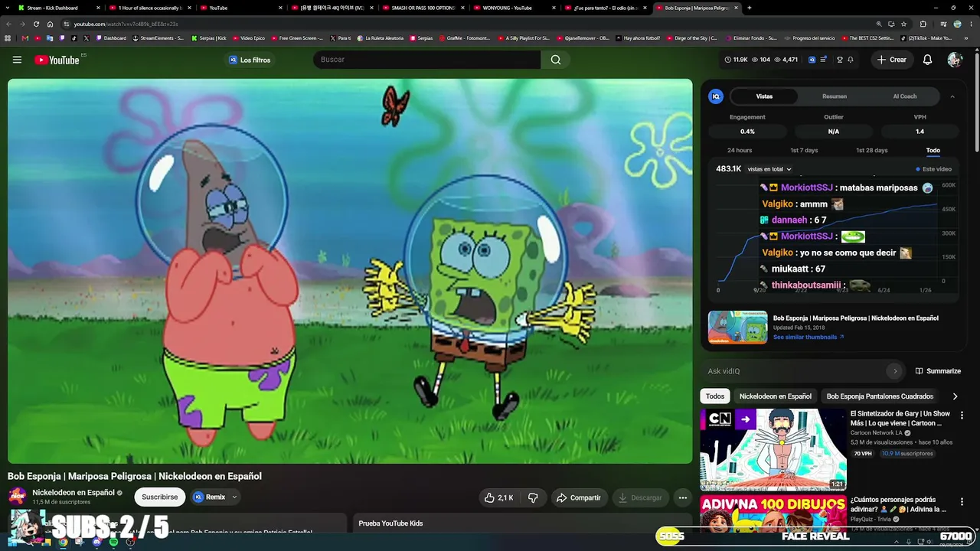
Task: Open the Los filtros vidIQ dropdown
Action: click(250, 60)
